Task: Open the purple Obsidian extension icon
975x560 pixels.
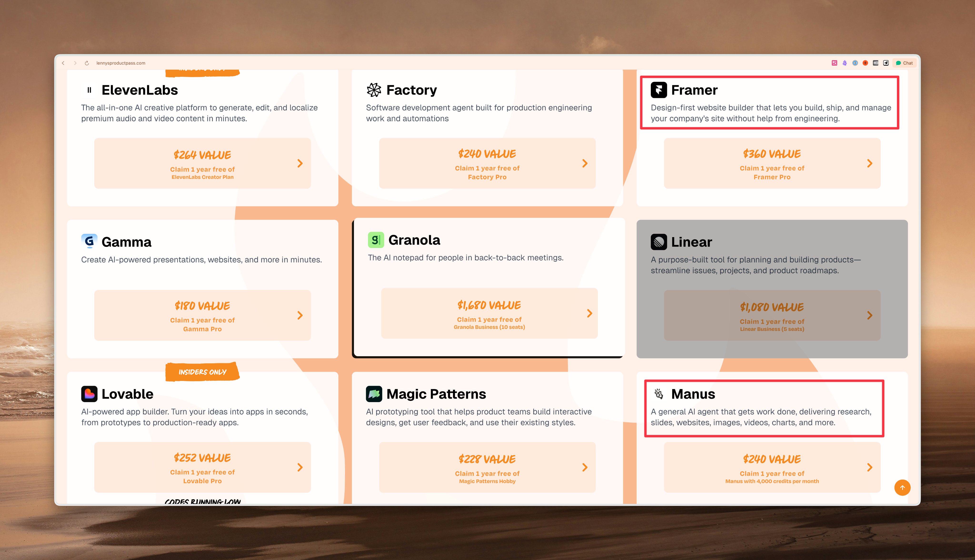Action: pos(845,63)
